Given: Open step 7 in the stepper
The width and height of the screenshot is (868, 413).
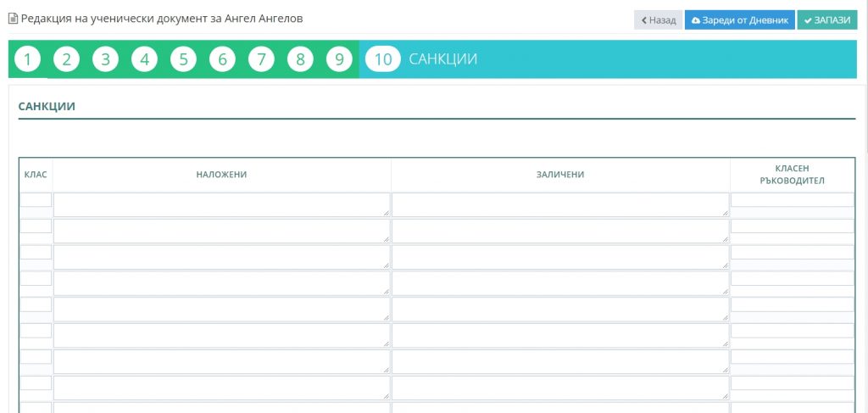Looking at the screenshot, I should pyautogui.click(x=261, y=59).
